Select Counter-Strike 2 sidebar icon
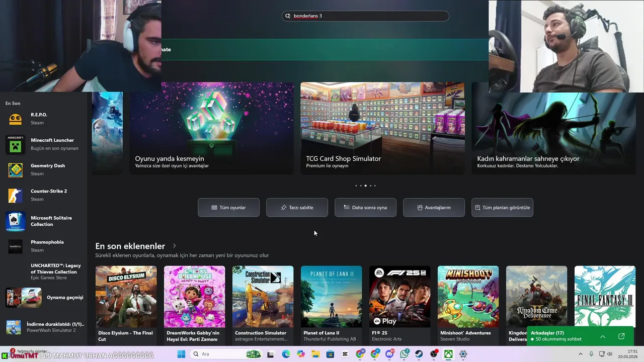The image size is (644, 362). point(16,195)
